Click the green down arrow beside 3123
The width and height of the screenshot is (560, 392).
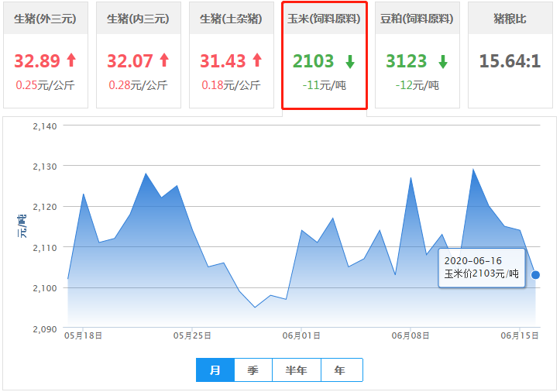coord(442,61)
